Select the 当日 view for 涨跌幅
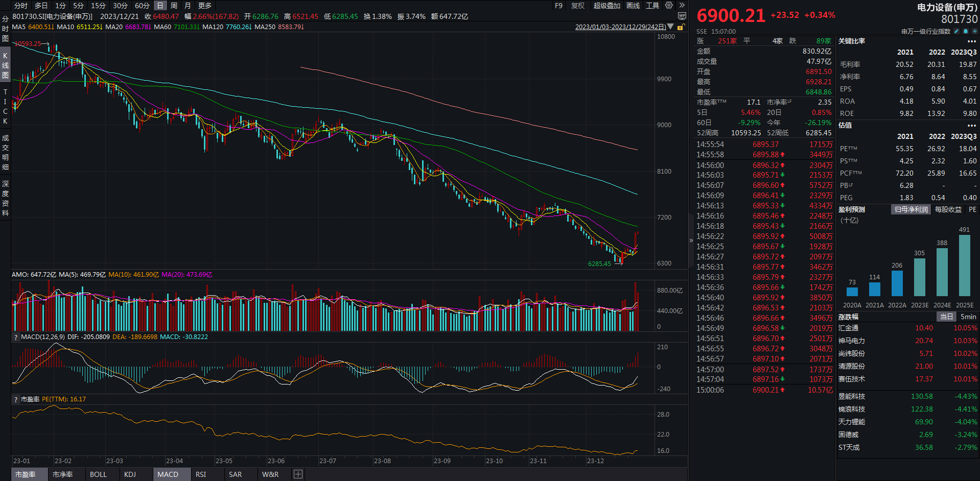 pyautogui.click(x=946, y=317)
